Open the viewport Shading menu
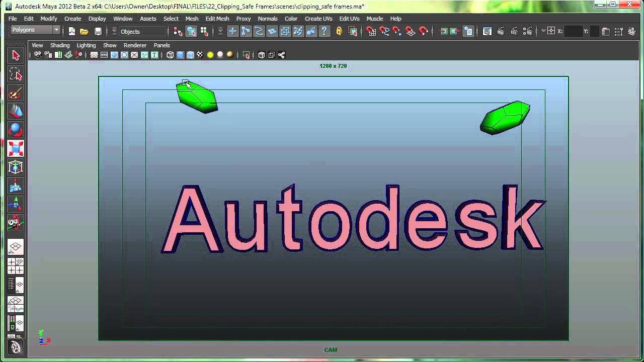The image size is (644, 362). (60, 45)
